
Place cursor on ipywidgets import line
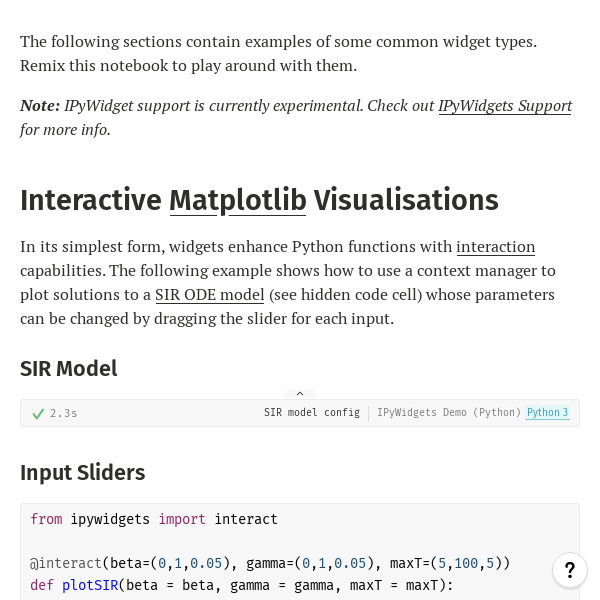(154, 519)
